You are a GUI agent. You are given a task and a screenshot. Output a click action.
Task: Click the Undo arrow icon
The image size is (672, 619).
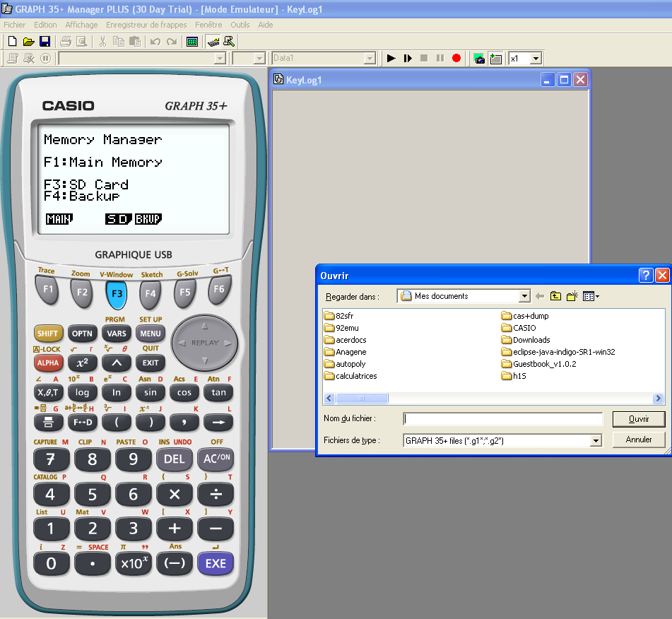tap(155, 42)
